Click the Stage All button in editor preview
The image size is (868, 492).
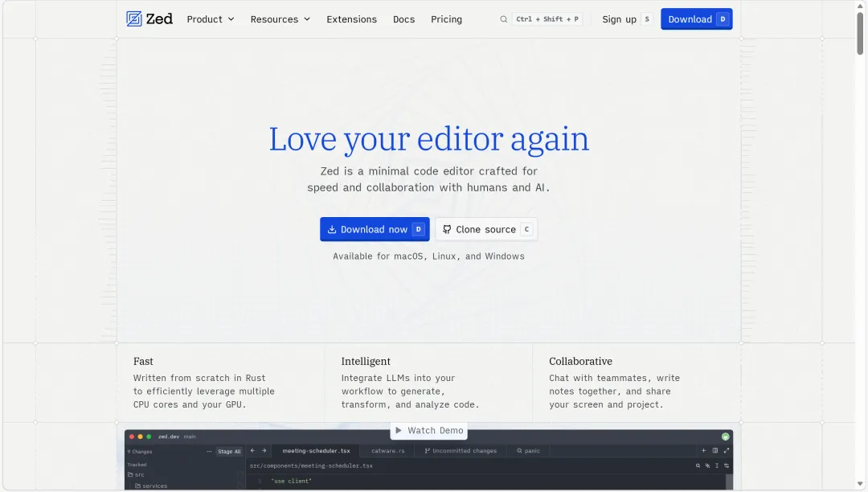point(229,451)
